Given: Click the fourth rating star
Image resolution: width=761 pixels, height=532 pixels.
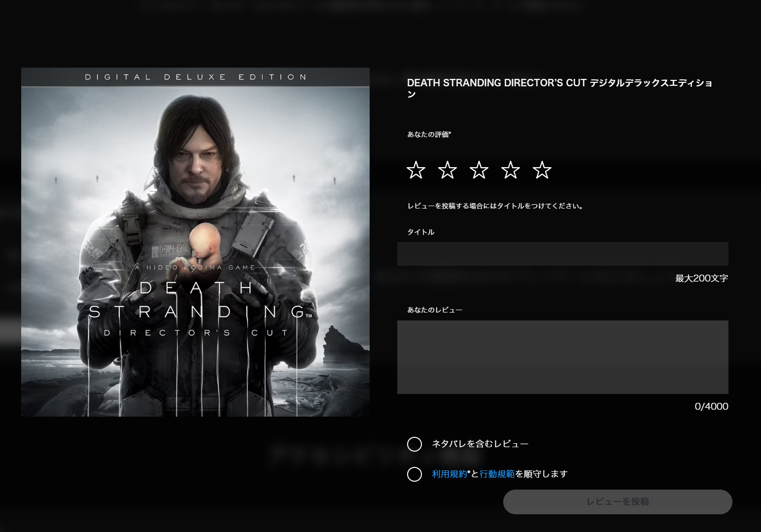Looking at the screenshot, I should click(511, 170).
